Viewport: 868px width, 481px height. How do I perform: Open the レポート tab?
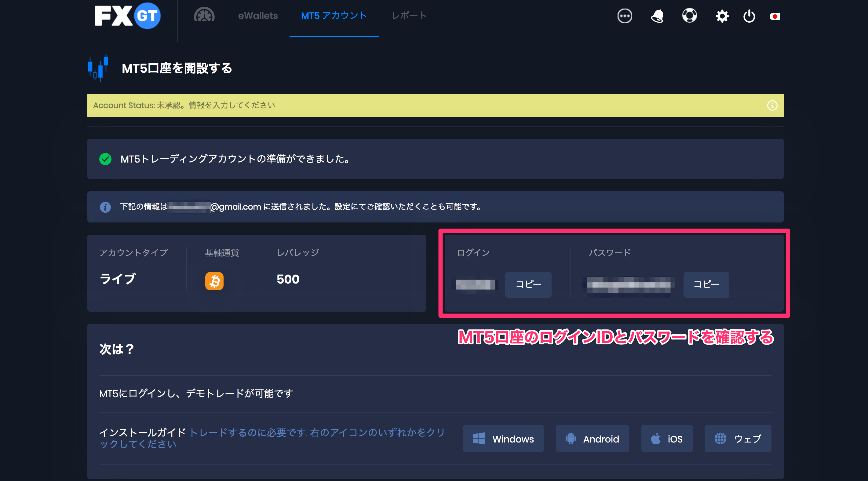pos(409,16)
